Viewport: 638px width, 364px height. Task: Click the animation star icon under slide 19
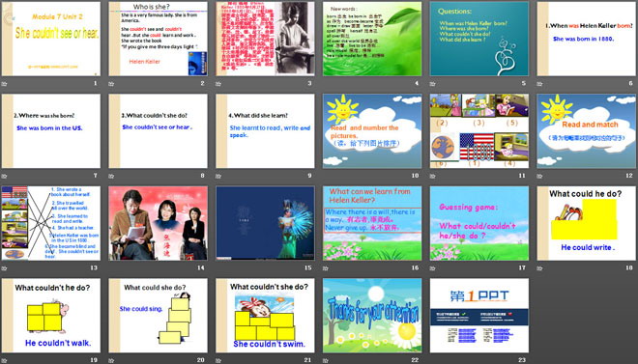(x=5, y=360)
